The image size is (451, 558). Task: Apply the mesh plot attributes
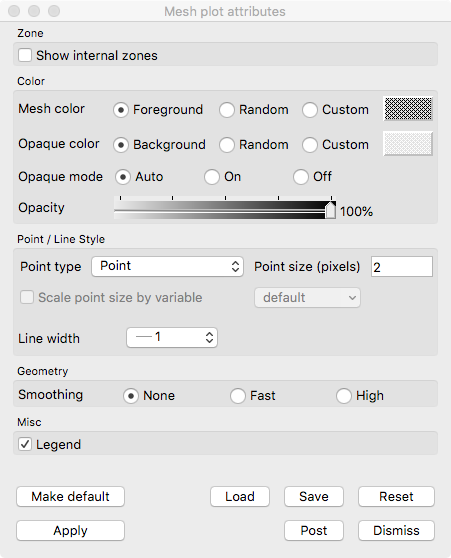tap(70, 531)
